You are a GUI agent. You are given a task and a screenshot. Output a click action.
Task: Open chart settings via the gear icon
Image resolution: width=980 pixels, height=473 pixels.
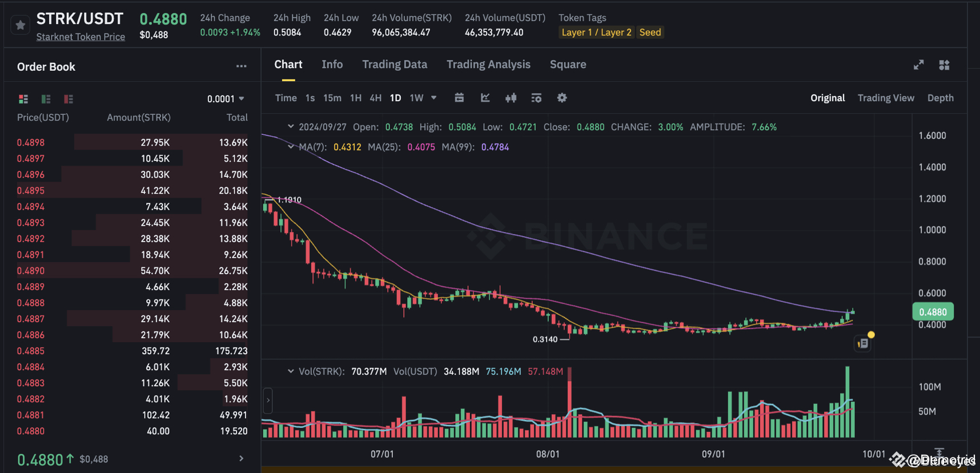(x=562, y=98)
